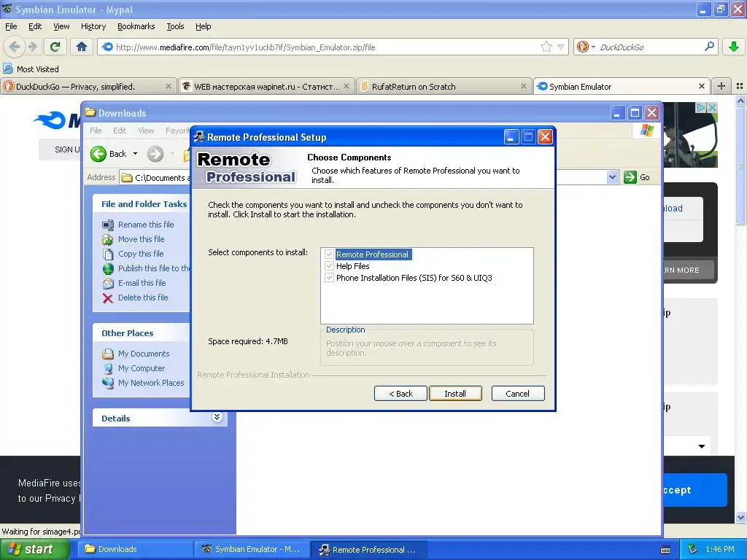Click the Publish this file globe icon

tap(108, 268)
